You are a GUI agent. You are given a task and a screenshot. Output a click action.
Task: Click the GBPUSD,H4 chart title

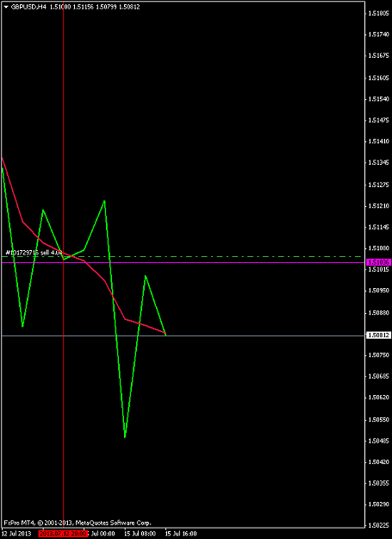[28, 7]
